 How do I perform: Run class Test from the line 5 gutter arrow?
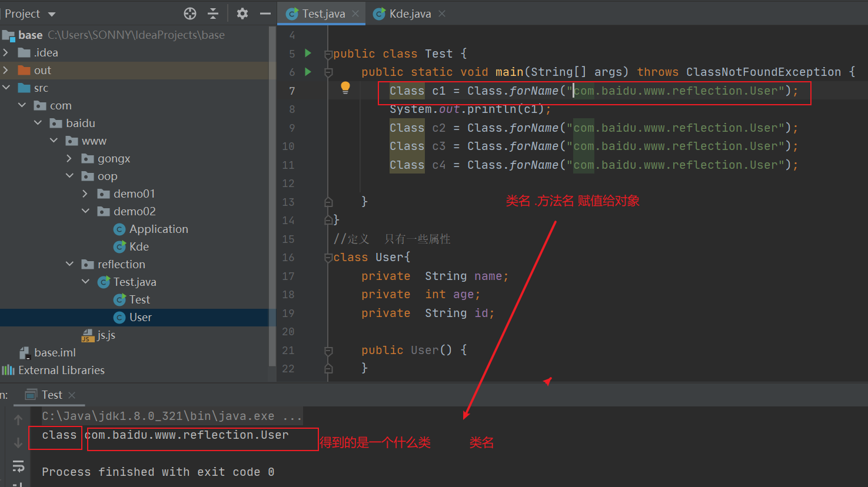click(308, 54)
